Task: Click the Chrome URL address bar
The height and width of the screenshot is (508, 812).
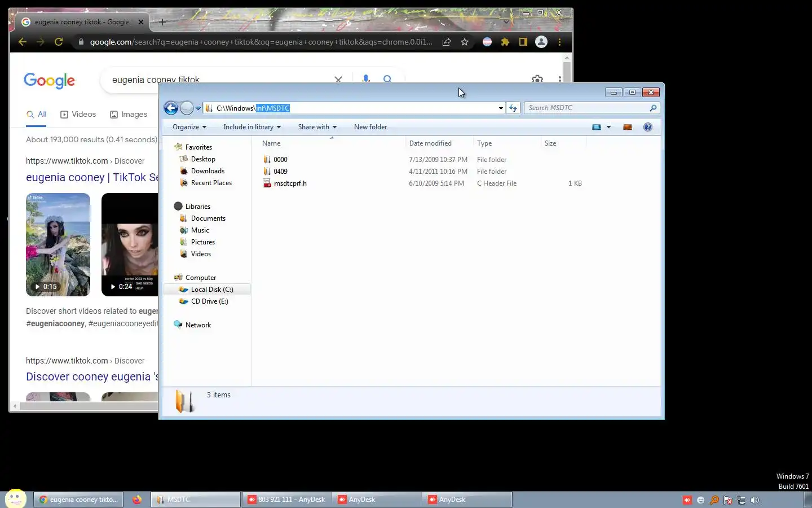Action: (261, 42)
